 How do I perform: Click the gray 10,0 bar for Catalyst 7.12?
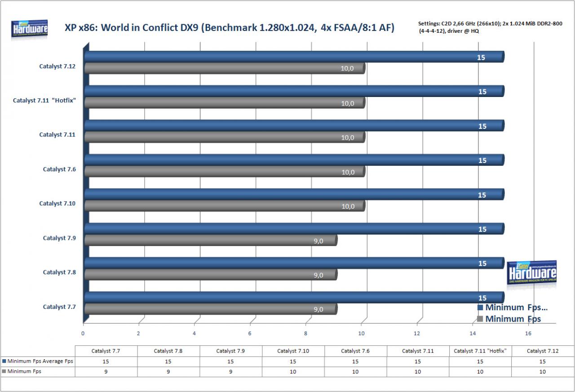pos(225,68)
